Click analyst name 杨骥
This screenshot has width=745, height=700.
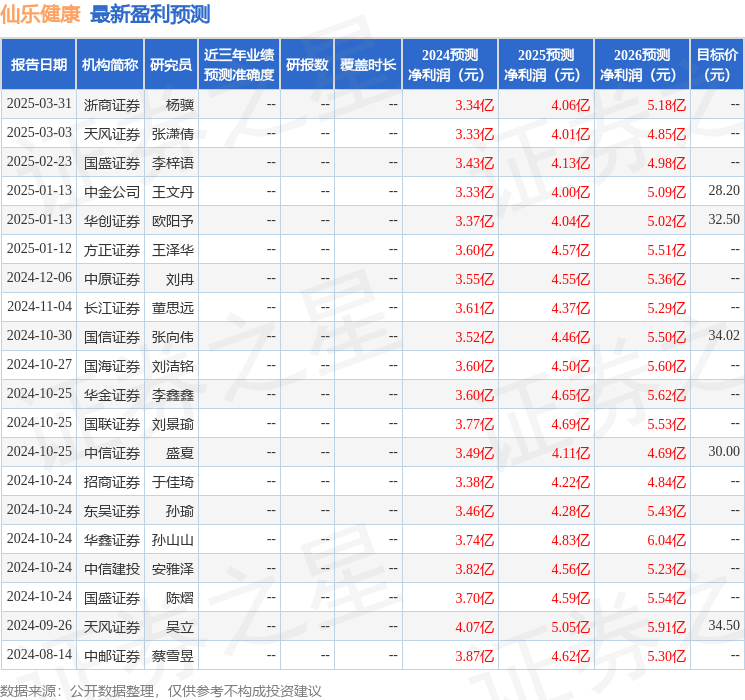point(180,105)
